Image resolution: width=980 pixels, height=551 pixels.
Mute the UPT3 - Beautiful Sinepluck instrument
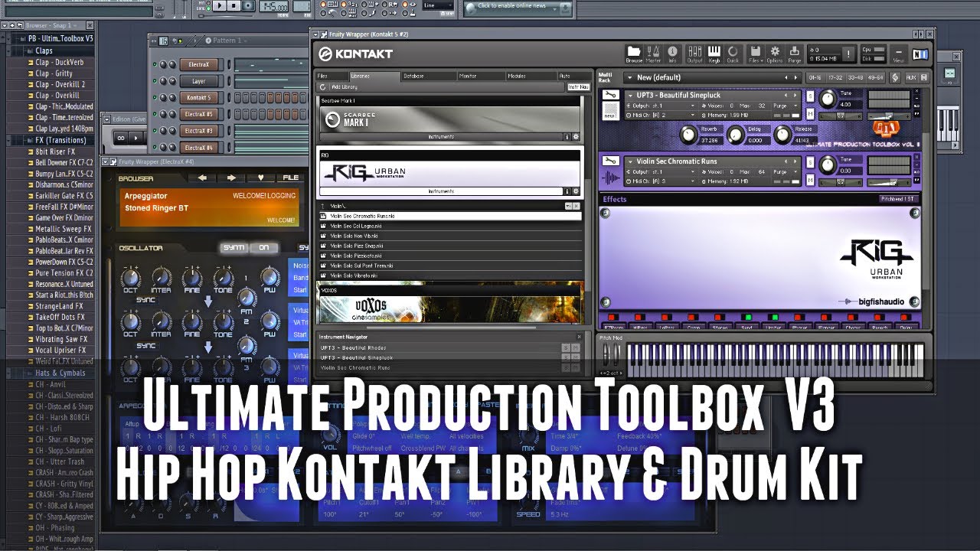[x=810, y=113]
